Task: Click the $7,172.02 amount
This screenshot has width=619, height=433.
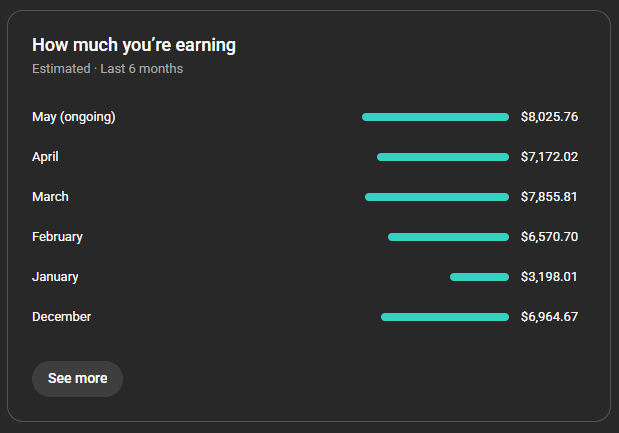Action: [x=550, y=157]
